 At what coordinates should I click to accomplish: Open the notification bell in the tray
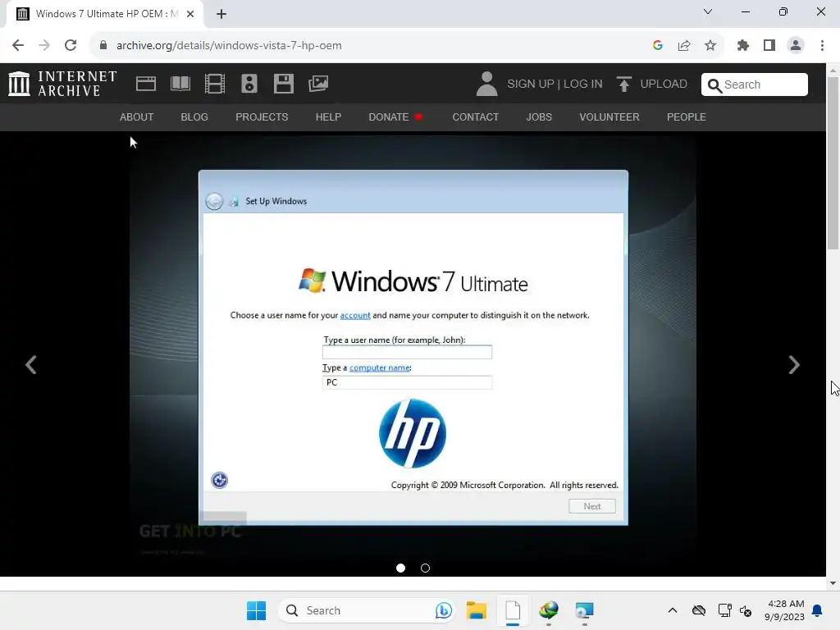click(818, 610)
